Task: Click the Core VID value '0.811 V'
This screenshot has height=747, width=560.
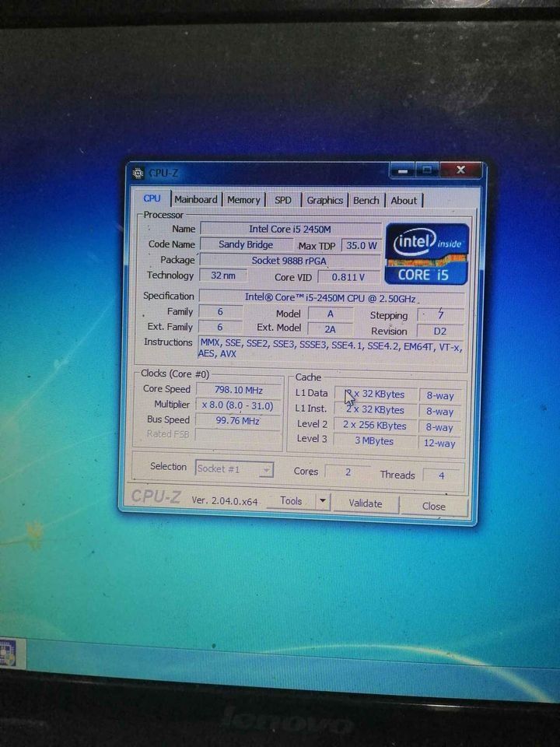Action: click(x=348, y=277)
